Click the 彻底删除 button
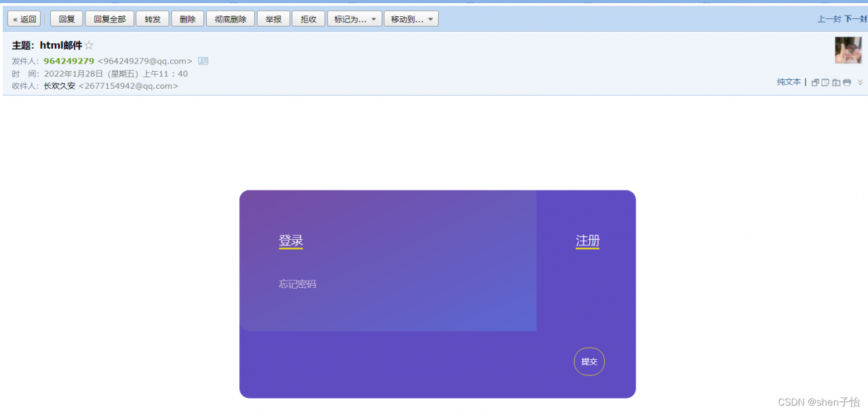This screenshot has height=412, width=868. [x=231, y=19]
